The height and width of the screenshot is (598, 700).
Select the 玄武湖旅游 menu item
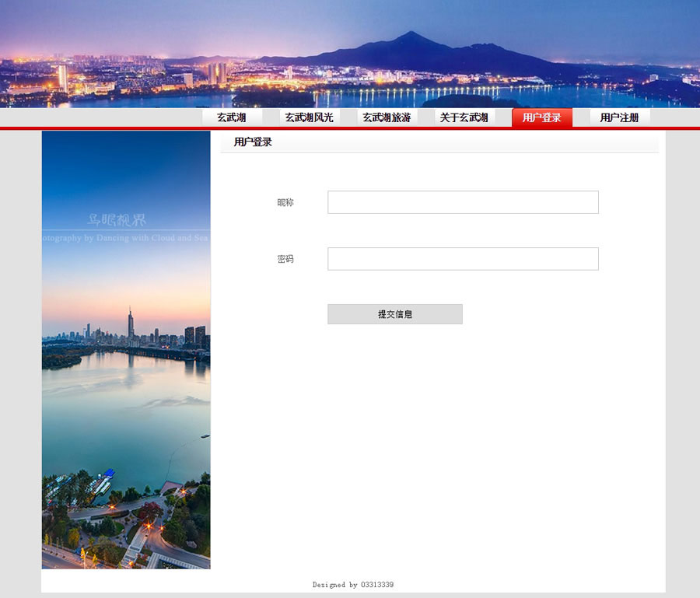click(x=387, y=118)
